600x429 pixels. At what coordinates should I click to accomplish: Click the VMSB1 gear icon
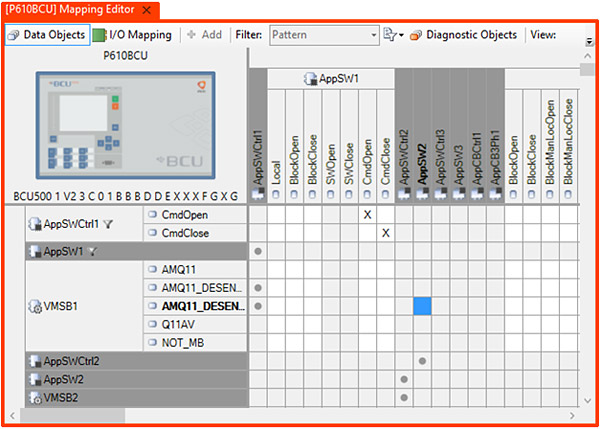point(32,306)
